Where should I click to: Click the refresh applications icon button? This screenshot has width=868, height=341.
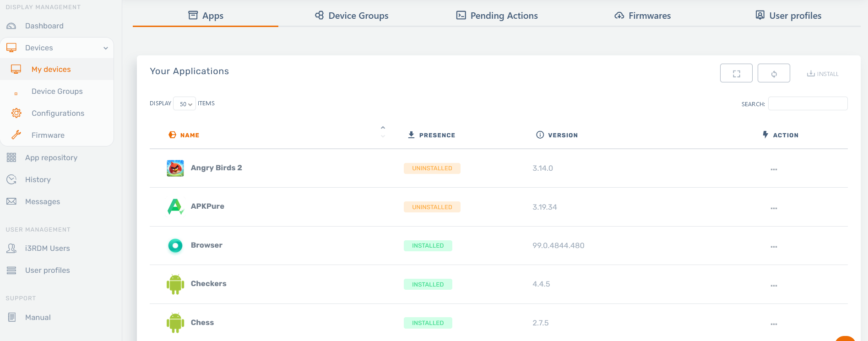(x=774, y=73)
